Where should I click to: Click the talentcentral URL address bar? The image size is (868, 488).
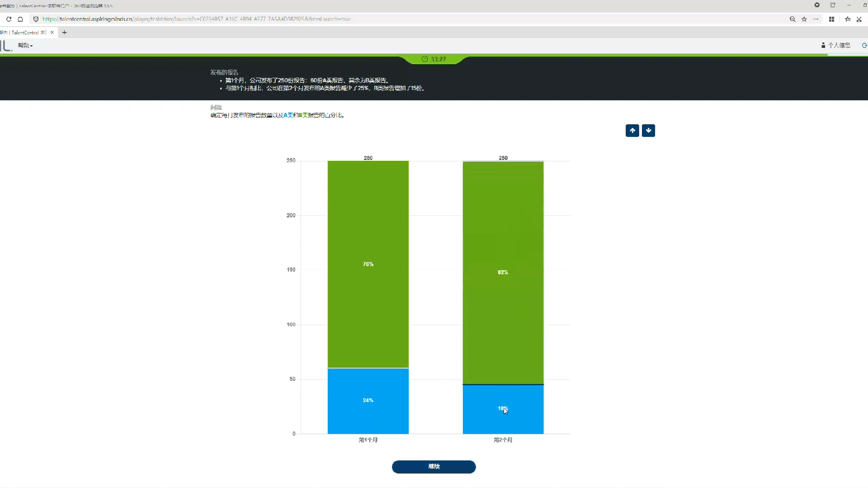[197, 19]
